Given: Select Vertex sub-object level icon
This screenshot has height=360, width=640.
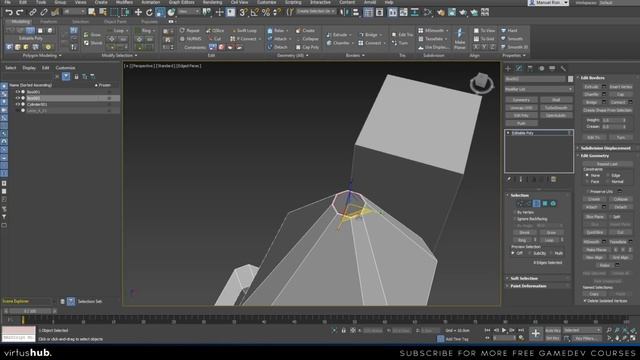Looking at the screenshot, I should (520, 203).
